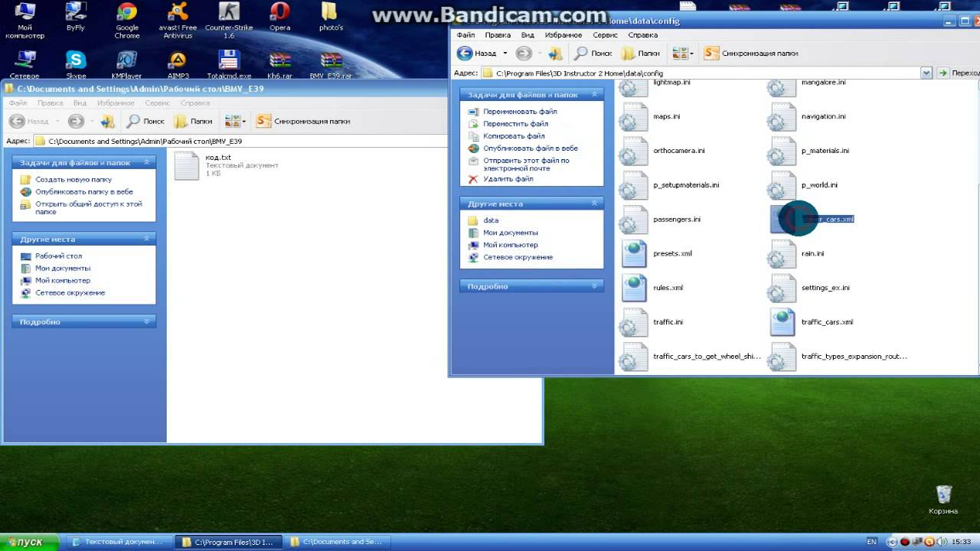The height and width of the screenshot is (551, 980).
Task: Select the orthocamera.ini file
Action: [663, 151]
